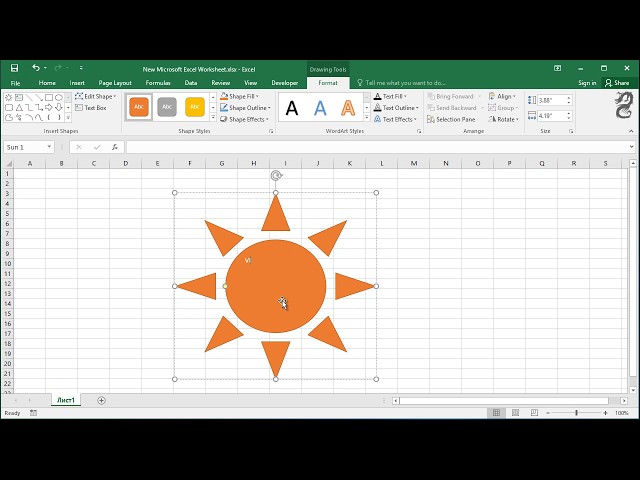The image size is (640, 480).
Task: Switch to the Data tab
Action: point(191,83)
